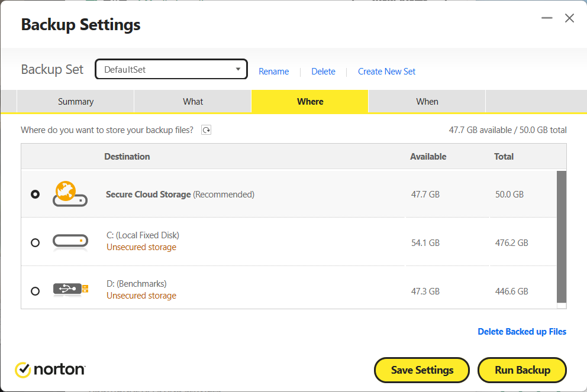Click the destination list vertical scrollbar
587x392 pixels.
pos(562,237)
